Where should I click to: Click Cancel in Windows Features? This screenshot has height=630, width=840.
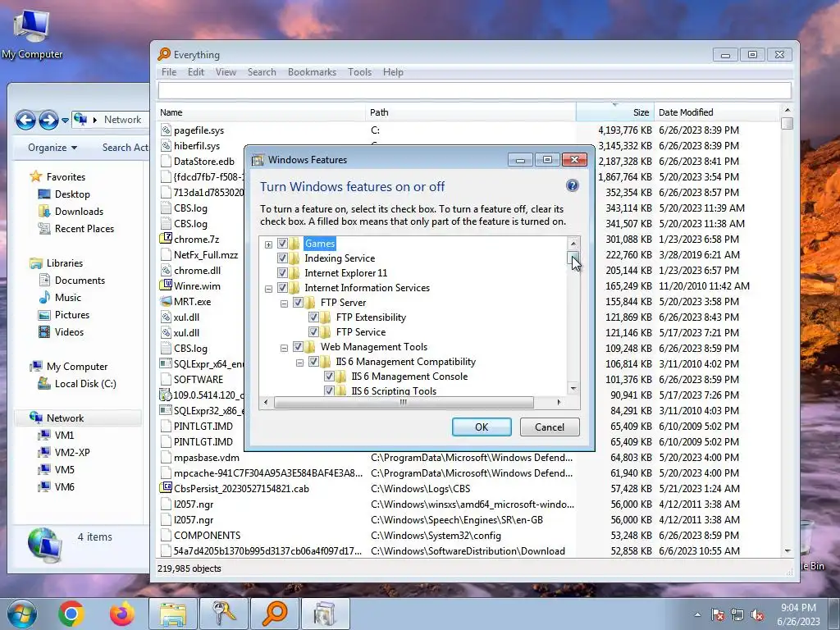coord(550,427)
